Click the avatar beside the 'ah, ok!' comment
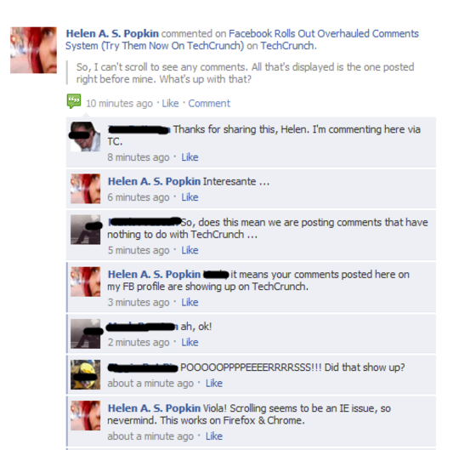This screenshot has width=476, height=450. tap(85, 333)
